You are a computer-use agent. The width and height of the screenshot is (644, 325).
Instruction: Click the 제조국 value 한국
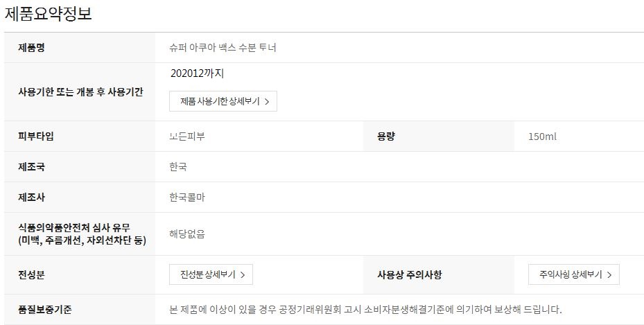coord(178,166)
